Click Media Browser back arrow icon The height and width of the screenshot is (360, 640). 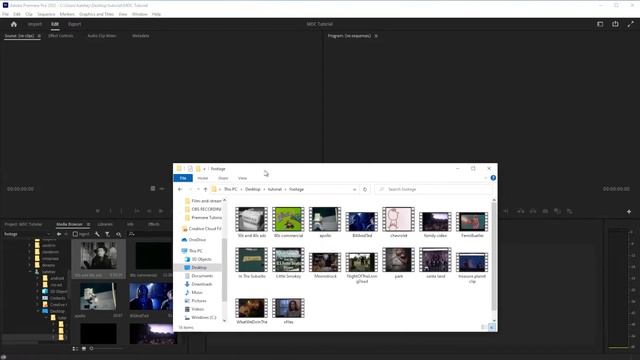click(x=59, y=234)
